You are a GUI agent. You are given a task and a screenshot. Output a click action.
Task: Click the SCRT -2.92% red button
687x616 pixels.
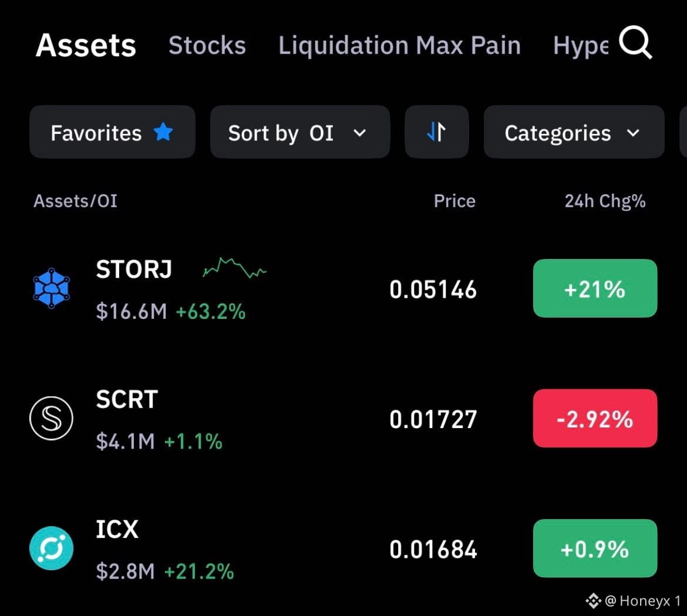coord(595,418)
